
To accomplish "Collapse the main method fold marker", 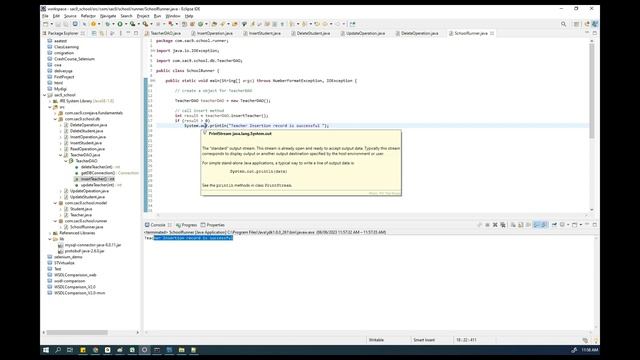I will (x=154, y=81).
